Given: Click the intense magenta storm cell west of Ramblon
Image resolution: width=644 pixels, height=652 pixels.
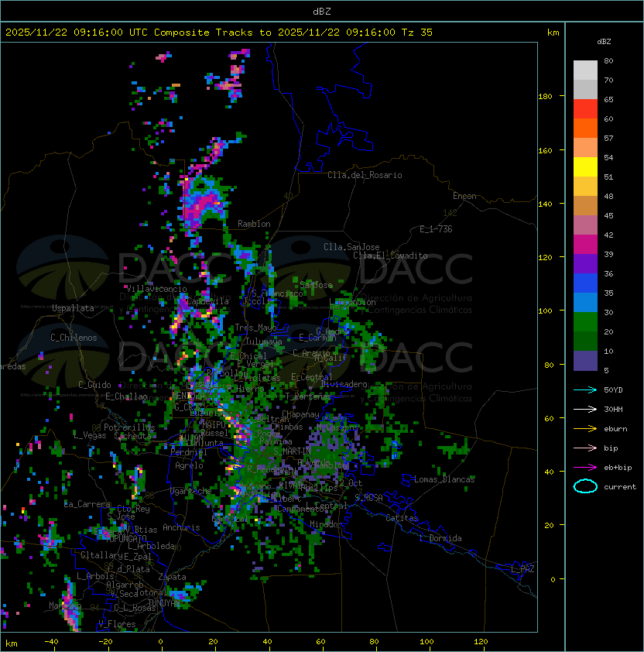Looking at the screenshot, I should pyautogui.click(x=200, y=204).
